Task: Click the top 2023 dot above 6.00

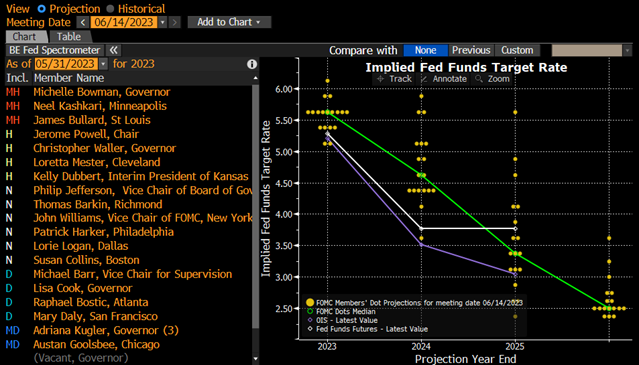Action: [327, 81]
